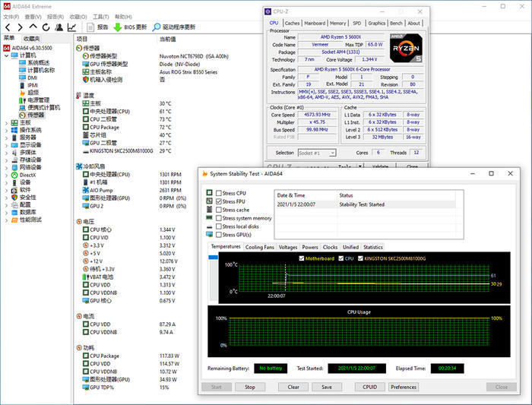The image size is (532, 405).
Task: Toggle Motherboard graph checkbox
Action: pyautogui.click(x=302, y=258)
